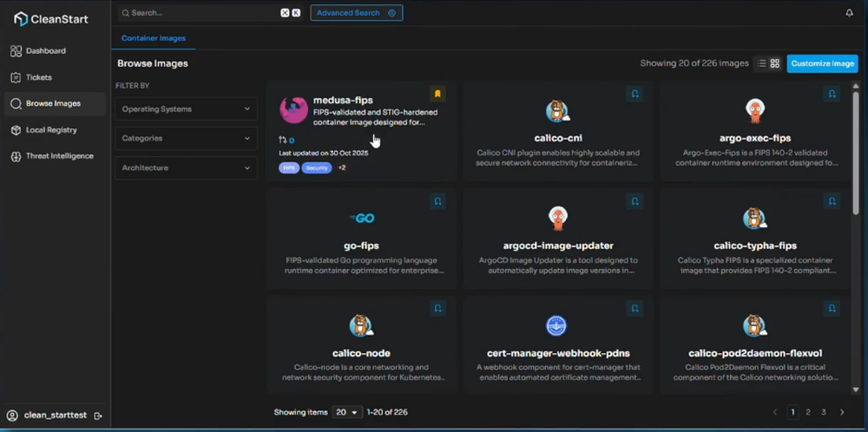Click the Customize Image button
868x432 pixels.
pyautogui.click(x=823, y=63)
